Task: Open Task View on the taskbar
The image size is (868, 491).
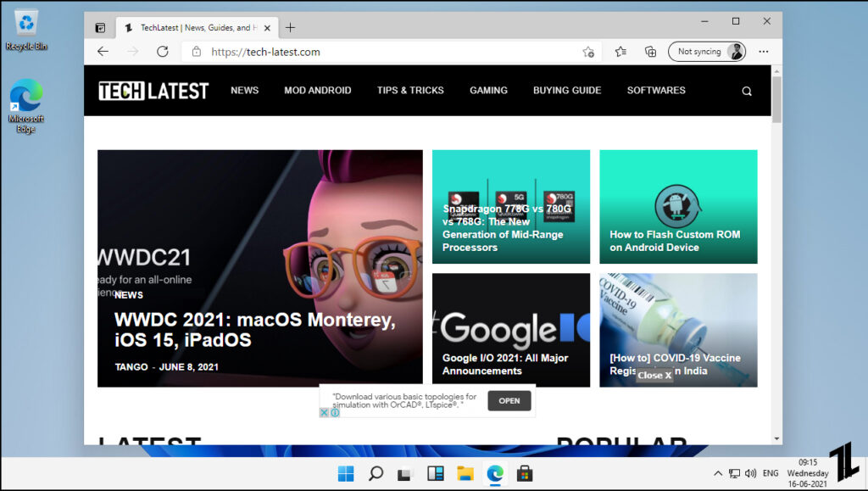Action: 405,474
